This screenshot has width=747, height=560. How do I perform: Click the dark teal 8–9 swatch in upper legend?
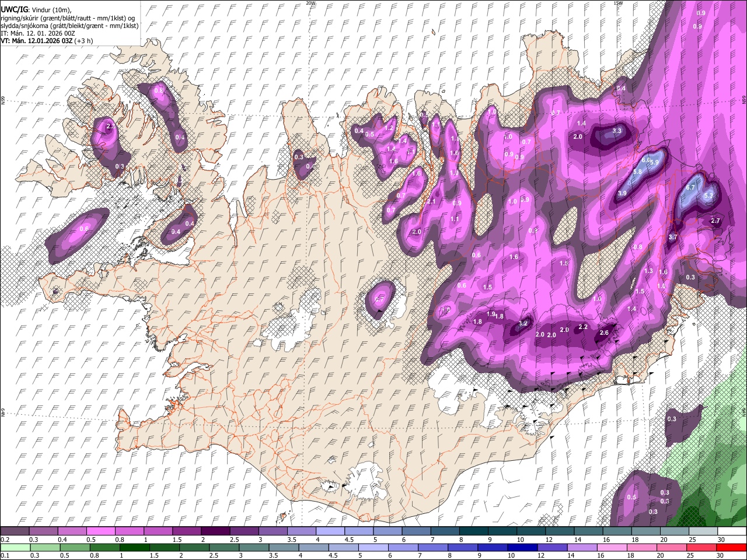tap(473, 531)
